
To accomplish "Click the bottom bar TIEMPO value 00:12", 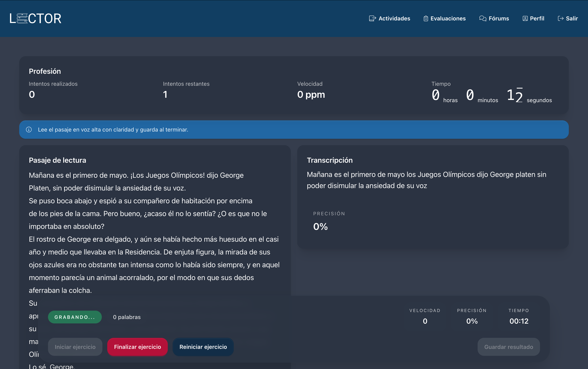I will (x=519, y=321).
